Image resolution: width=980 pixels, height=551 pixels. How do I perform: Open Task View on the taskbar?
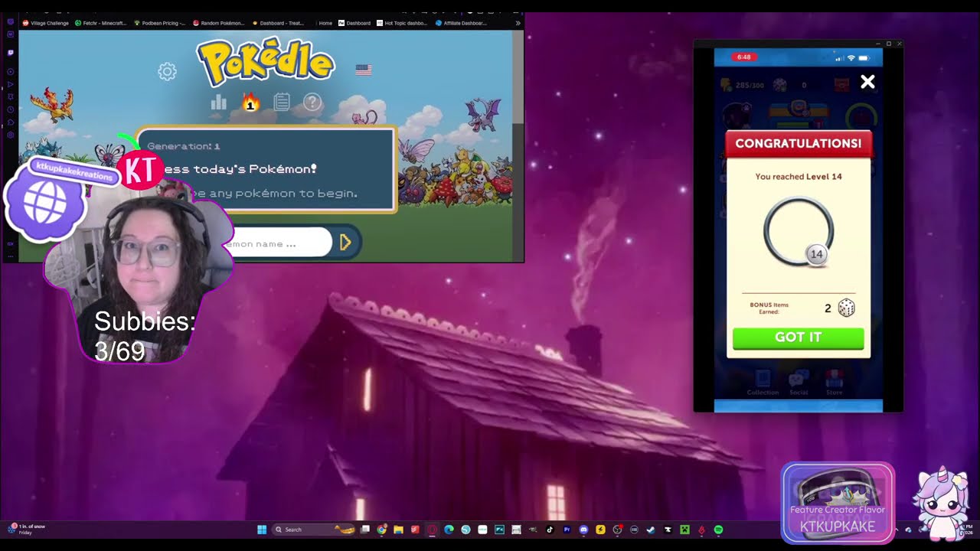tap(364, 530)
